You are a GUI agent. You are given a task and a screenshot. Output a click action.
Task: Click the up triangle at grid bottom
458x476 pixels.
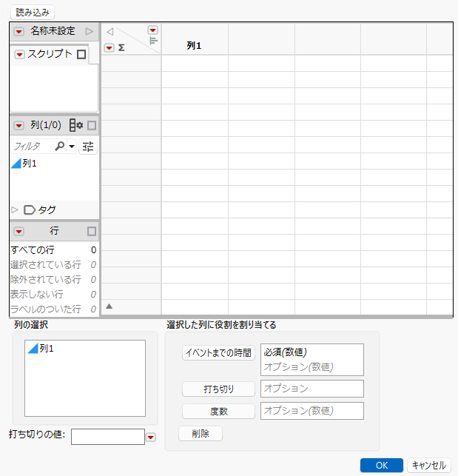tap(110, 306)
